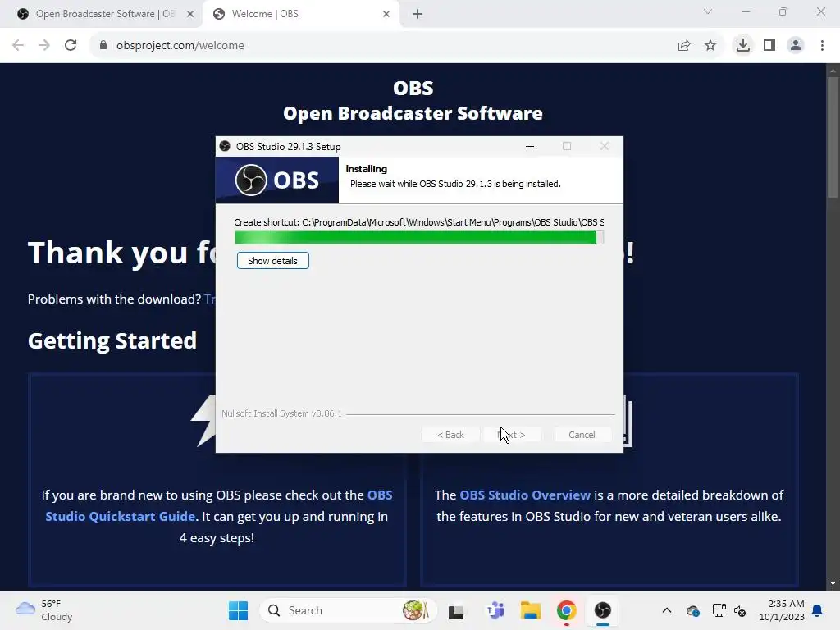This screenshot has width=840, height=630.
Task: Click the green installation progress bar
Action: [x=419, y=237]
